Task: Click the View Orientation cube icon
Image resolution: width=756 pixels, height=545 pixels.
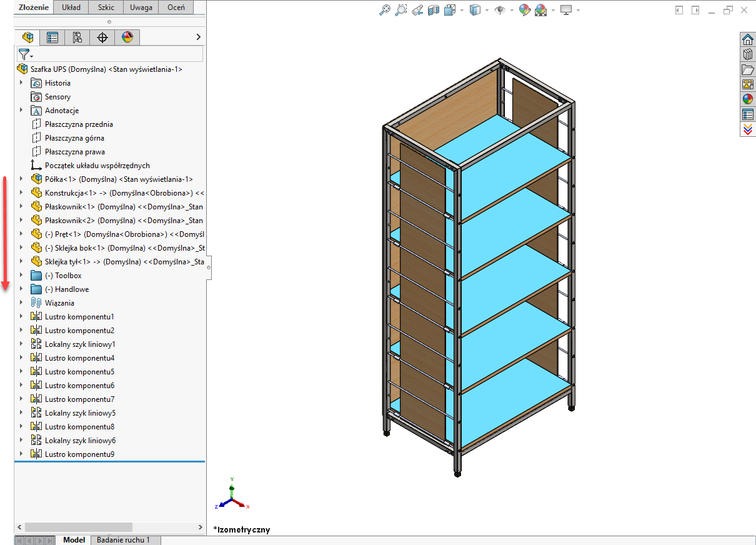Action: 450,10
